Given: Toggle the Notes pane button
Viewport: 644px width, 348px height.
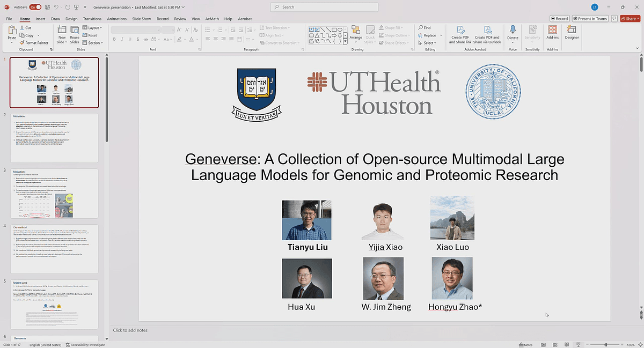Looking at the screenshot, I should (x=526, y=345).
